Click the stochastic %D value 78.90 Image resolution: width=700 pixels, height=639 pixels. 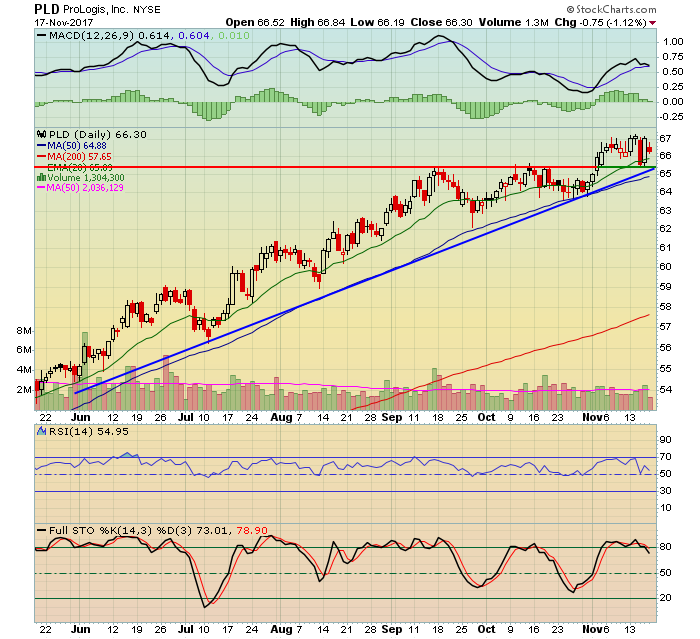coord(252,530)
